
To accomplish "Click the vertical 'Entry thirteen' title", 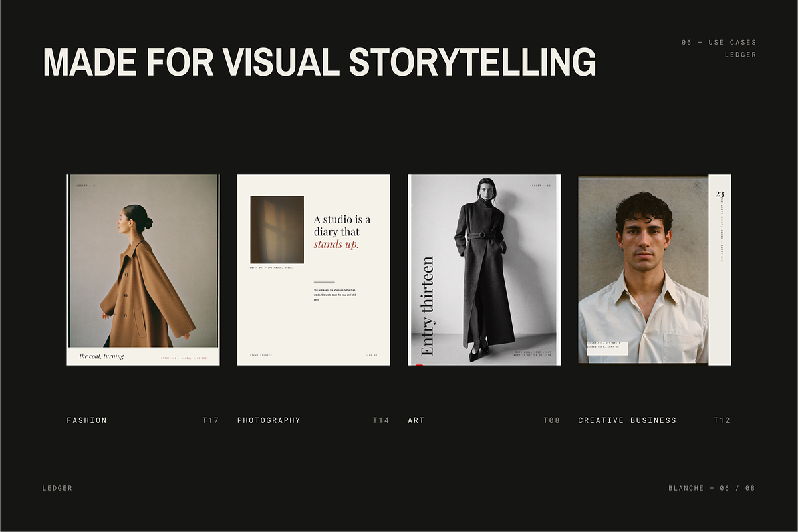I will coord(427,306).
